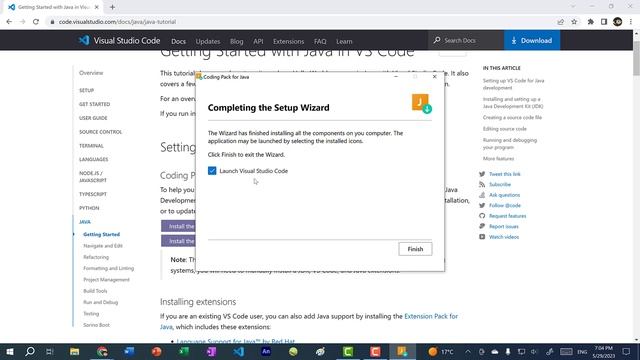Screen dimensions: 640x360
Task: Open Overview in the left sidebar
Action: 91,73
